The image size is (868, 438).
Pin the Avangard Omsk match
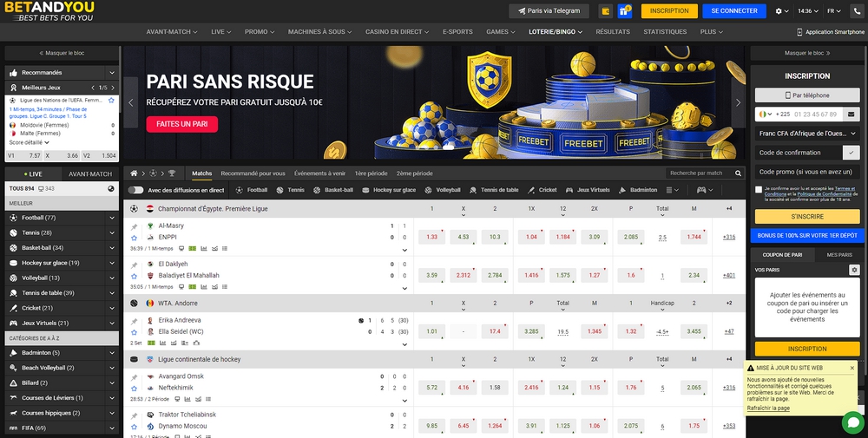(x=134, y=377)
